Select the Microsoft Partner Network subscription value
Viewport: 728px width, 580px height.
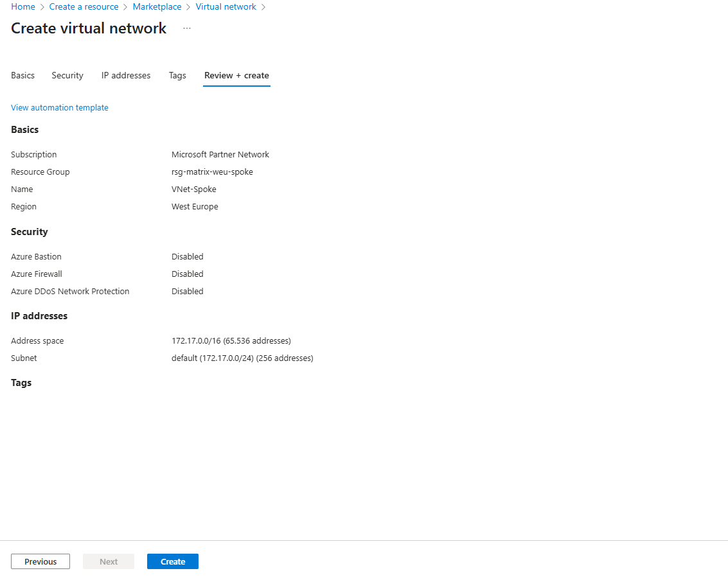(220, 155)
